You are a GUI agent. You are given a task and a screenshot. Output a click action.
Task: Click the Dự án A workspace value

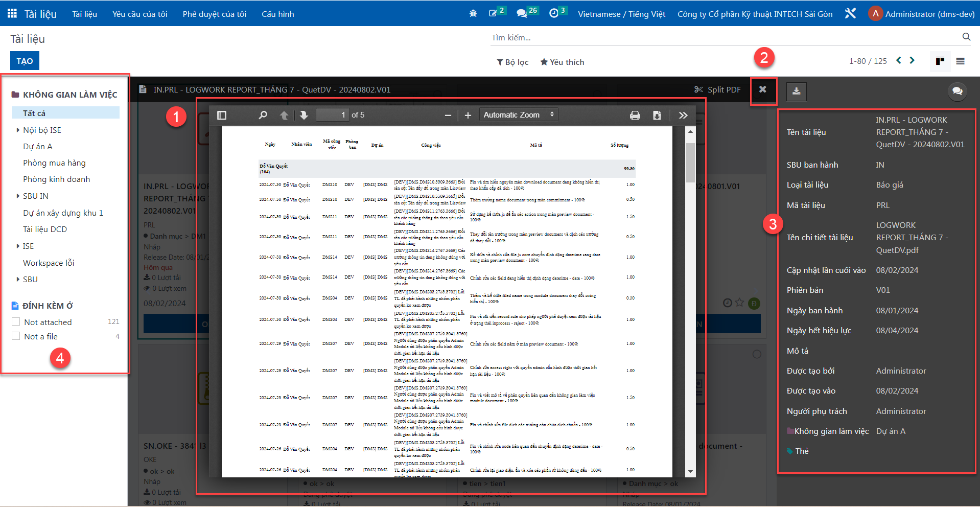(x=891, y=431)
